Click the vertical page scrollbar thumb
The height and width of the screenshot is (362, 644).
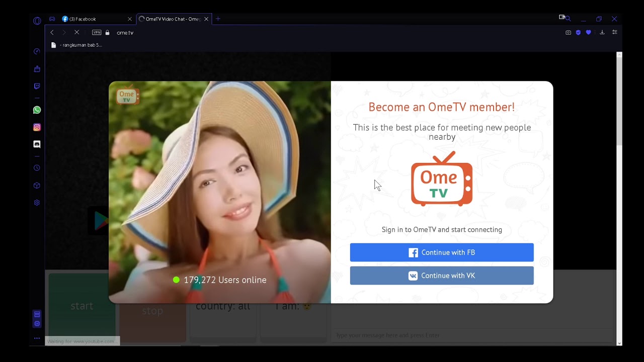(619, 102)
